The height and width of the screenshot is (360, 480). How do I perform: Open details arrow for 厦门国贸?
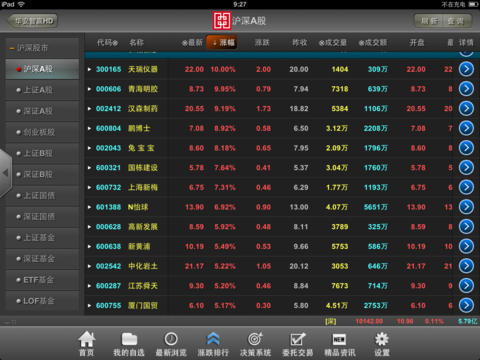coord(466,305)
